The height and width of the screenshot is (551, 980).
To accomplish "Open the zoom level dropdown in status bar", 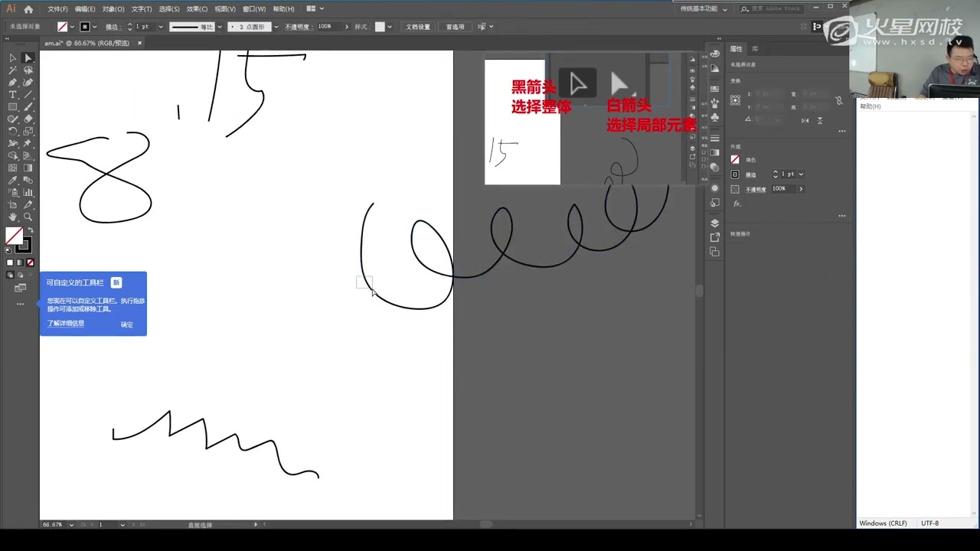I will pos(72,525).
